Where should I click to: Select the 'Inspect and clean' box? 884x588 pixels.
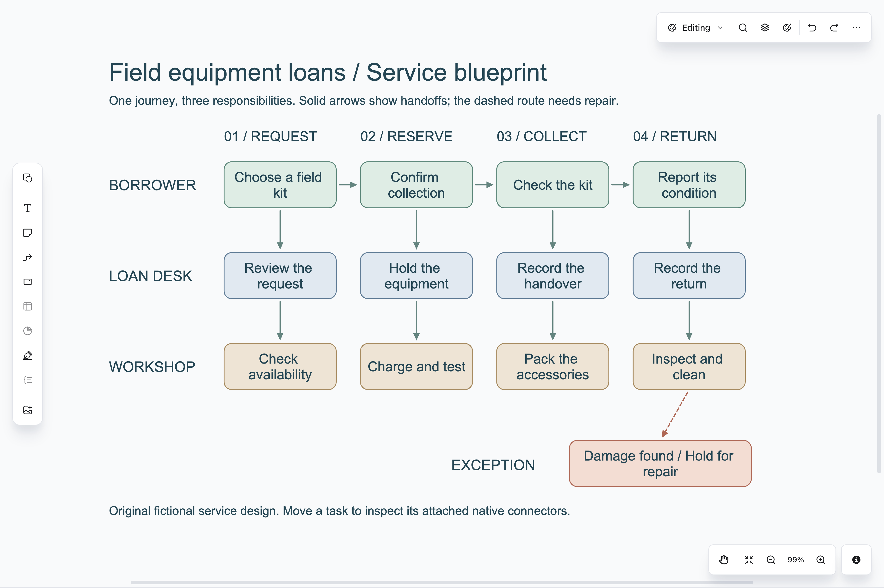[689, 367]
